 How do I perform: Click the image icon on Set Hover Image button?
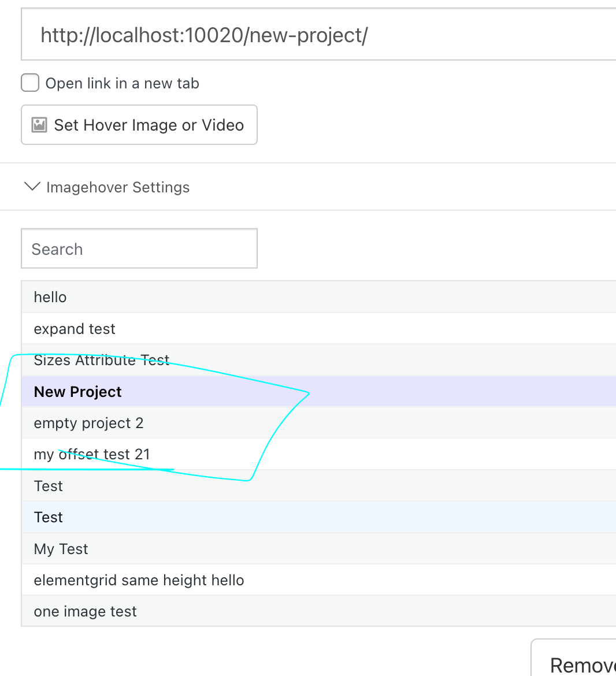(x=39, y=124)
